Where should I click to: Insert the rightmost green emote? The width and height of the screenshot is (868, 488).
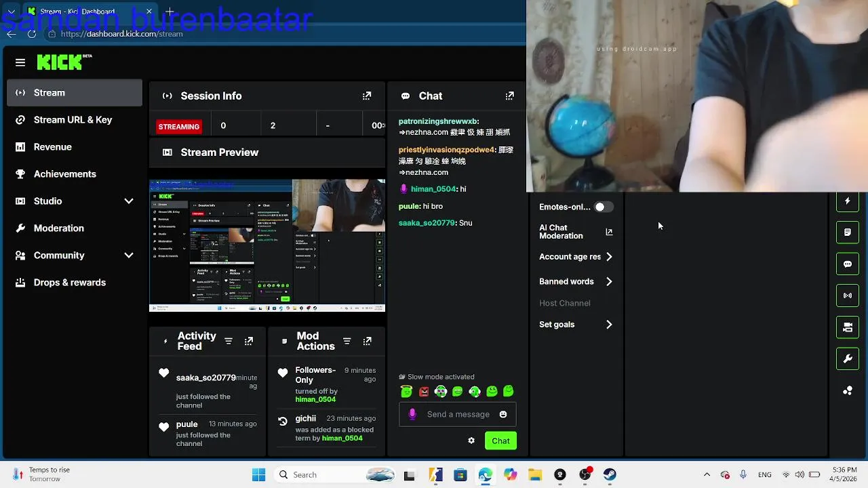pos(509,391)
